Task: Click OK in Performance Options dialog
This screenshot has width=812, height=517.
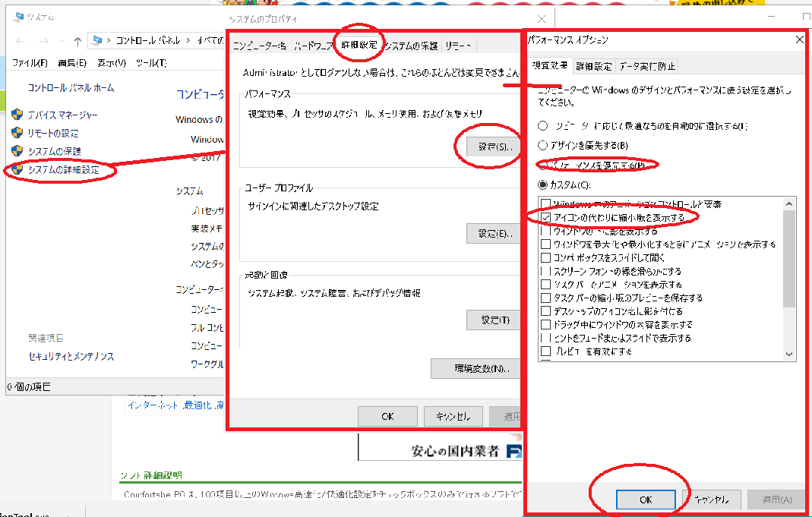Action: click(x=646, y=500)
